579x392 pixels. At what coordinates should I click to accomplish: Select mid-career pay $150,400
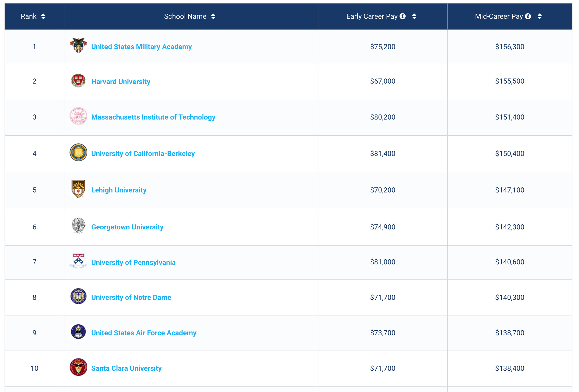[x=510, y=153]
